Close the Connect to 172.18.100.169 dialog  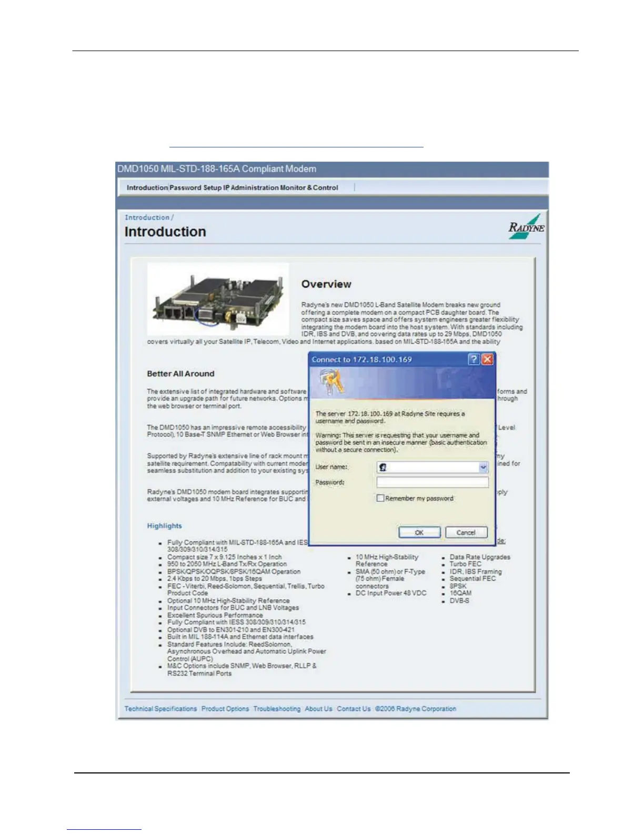(x=488, y=359)
